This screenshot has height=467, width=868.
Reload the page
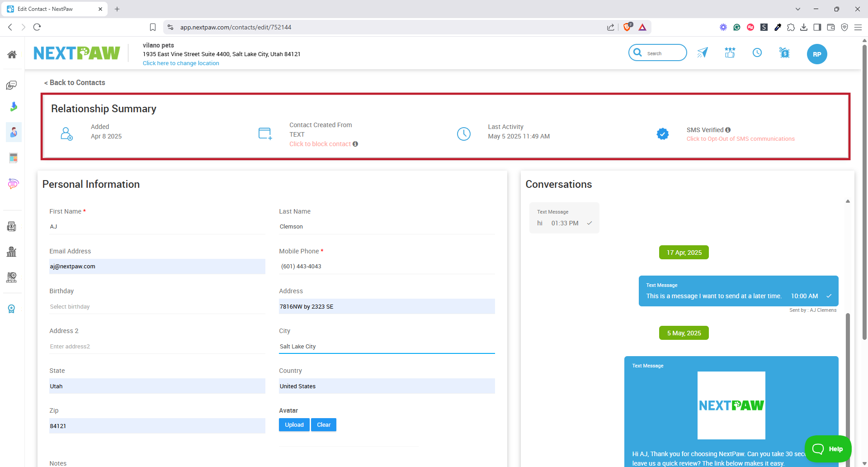point(37,27)
